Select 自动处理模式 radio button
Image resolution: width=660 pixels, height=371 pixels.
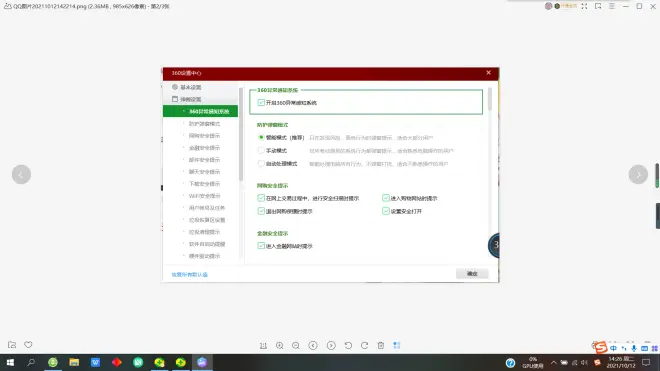coord(261,163)
